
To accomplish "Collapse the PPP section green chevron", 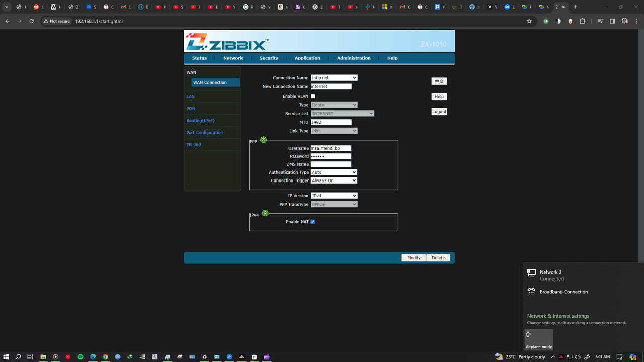I will pos(263,140).
